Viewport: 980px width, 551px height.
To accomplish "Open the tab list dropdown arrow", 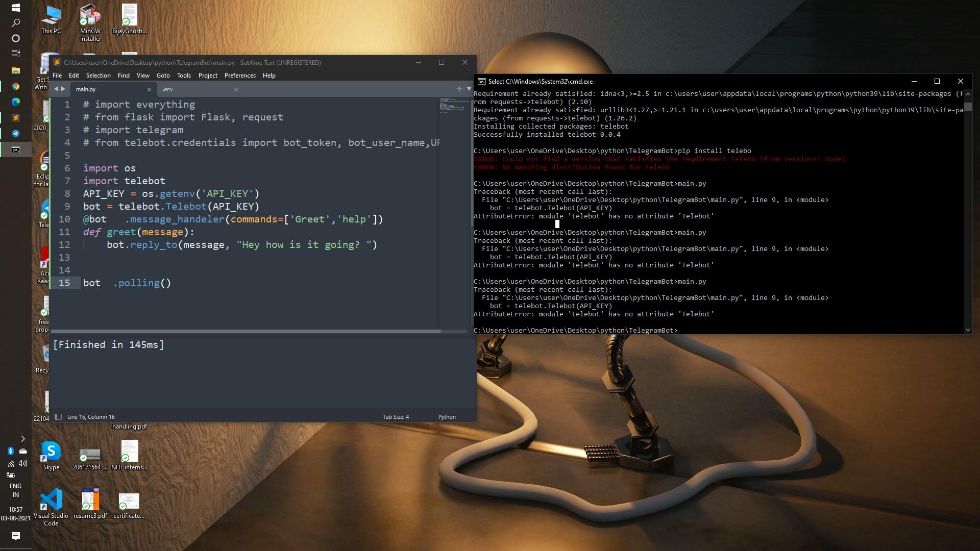I will (x=469, y=89).
